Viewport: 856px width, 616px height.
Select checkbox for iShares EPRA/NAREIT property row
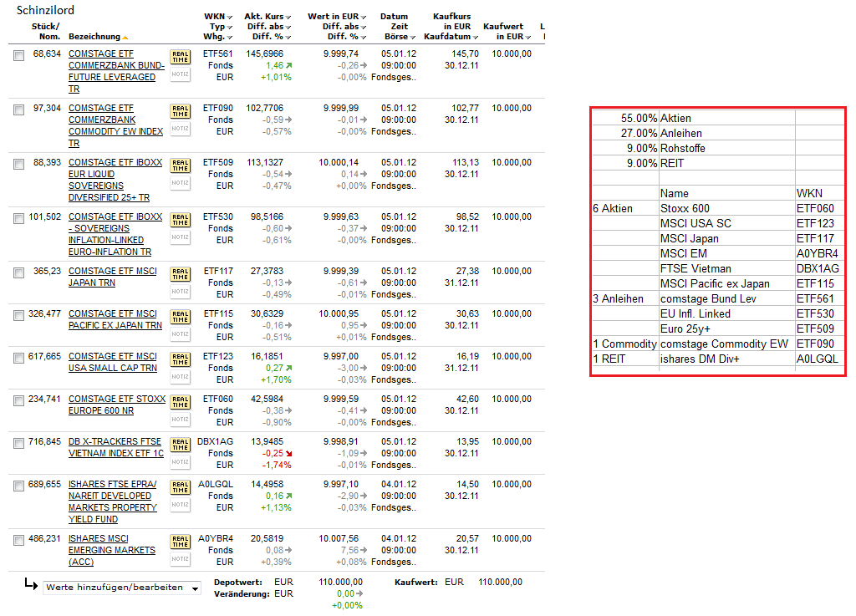pos(19,486)
